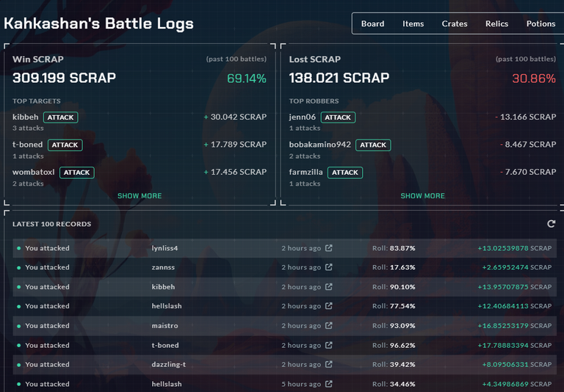Open external link for Roll 77.54% battle
The width and height of the screenshot is (564, 392).
pos(329,305)
